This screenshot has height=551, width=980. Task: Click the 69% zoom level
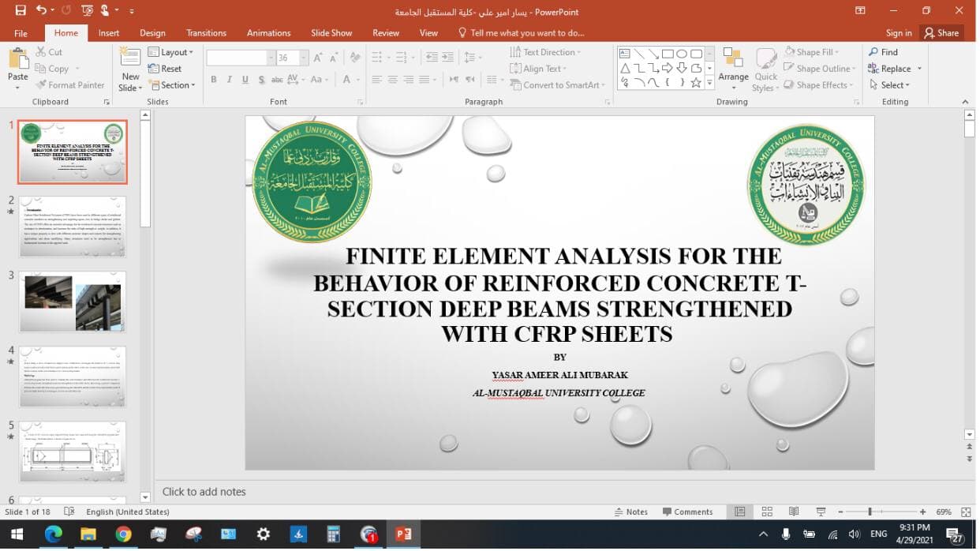coord(944,512)
